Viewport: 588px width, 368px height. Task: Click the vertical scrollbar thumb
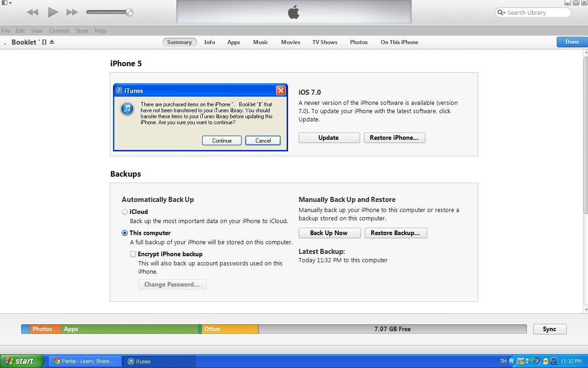coord(586,135)
